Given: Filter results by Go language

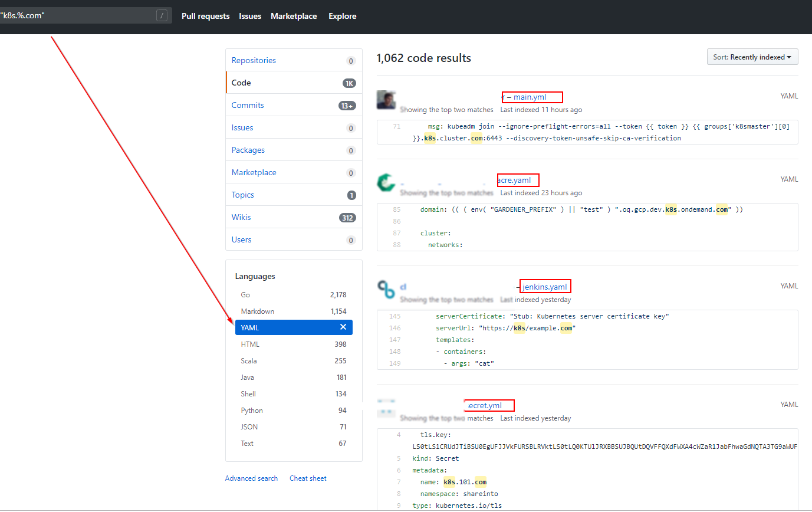Looking at the screenshot, I should [x=294, y=294].
